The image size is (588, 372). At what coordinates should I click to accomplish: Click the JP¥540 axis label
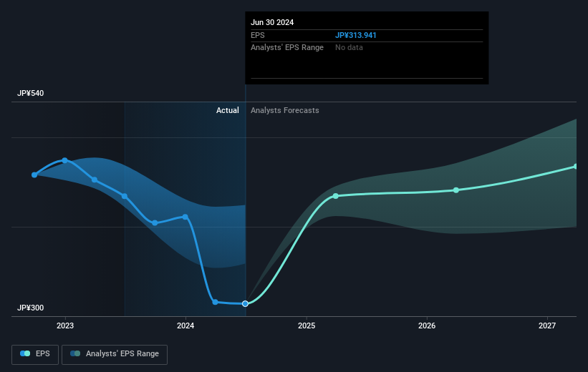coord(30,93)
